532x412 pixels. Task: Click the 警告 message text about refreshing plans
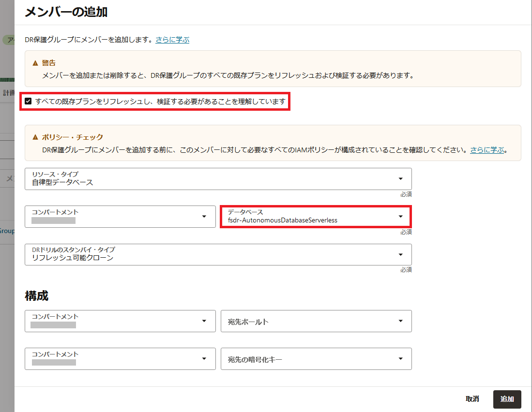coord(228,75)
